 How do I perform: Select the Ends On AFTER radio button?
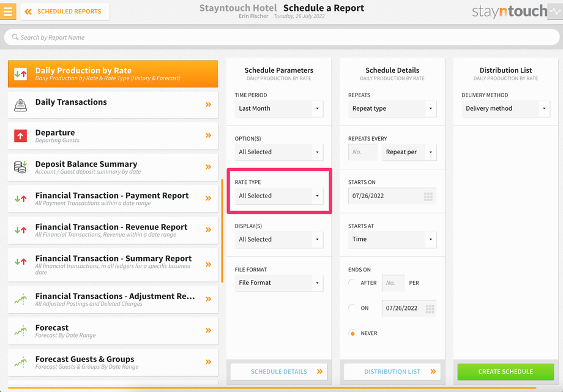click(x=352, y=283)
